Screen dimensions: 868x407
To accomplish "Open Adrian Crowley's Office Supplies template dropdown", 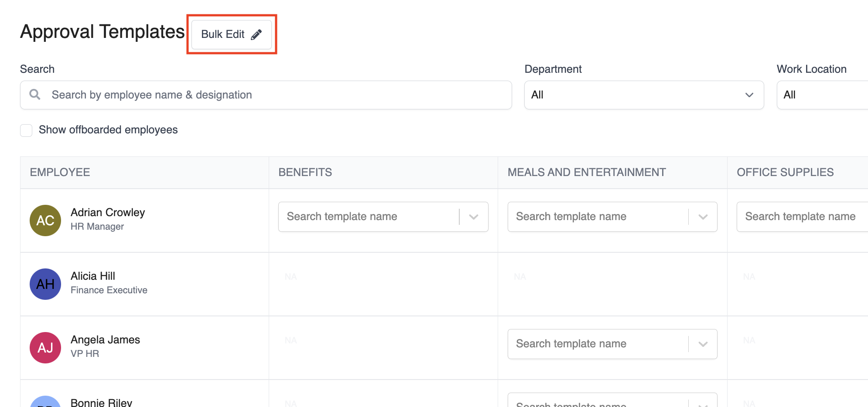I will [x=802, y=217].
